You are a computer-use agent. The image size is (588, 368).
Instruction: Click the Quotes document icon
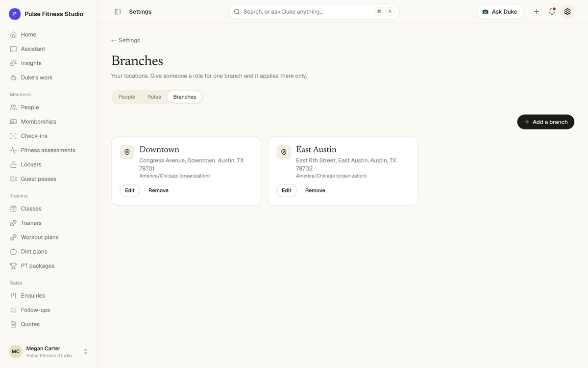click(13, 324)
